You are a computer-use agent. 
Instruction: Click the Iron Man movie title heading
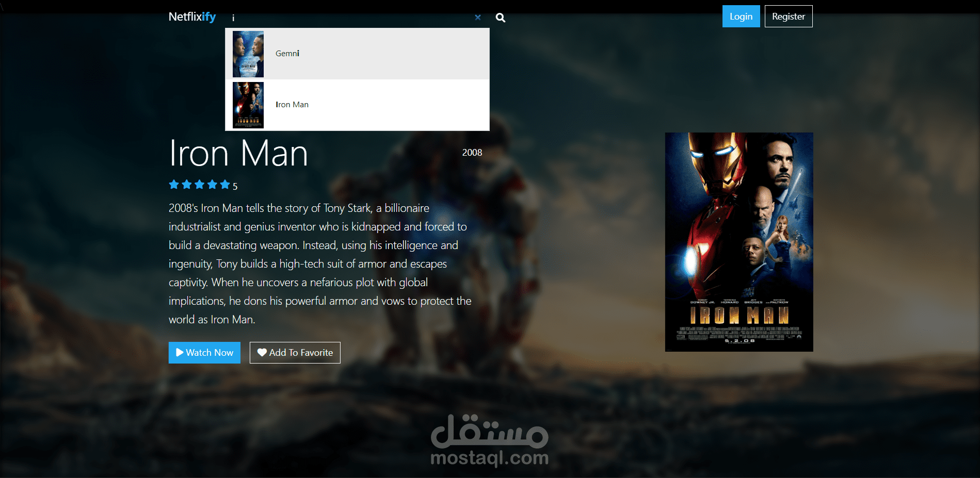click(238, 154)
